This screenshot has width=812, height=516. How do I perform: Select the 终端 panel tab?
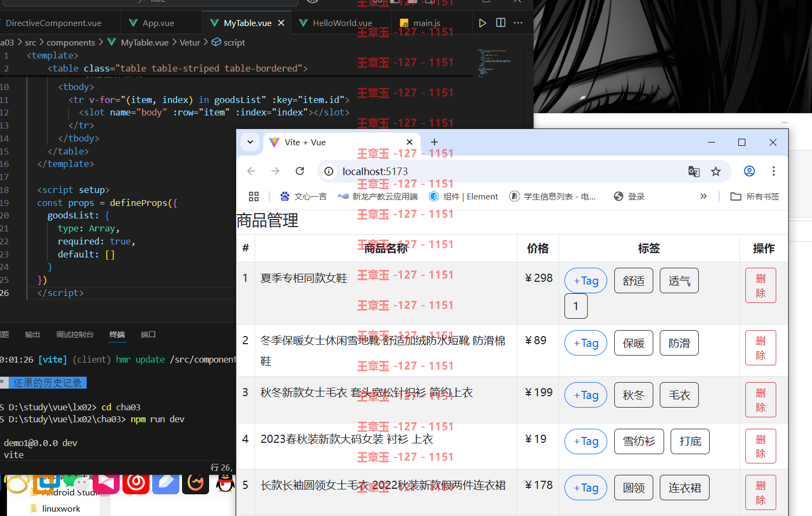(117, 334)
